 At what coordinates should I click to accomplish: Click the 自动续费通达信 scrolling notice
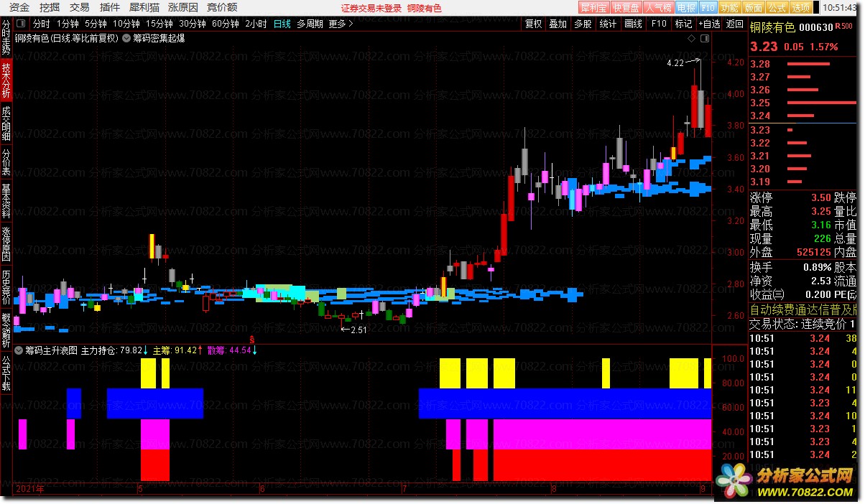pyautogui.click(x=803, y=309)
